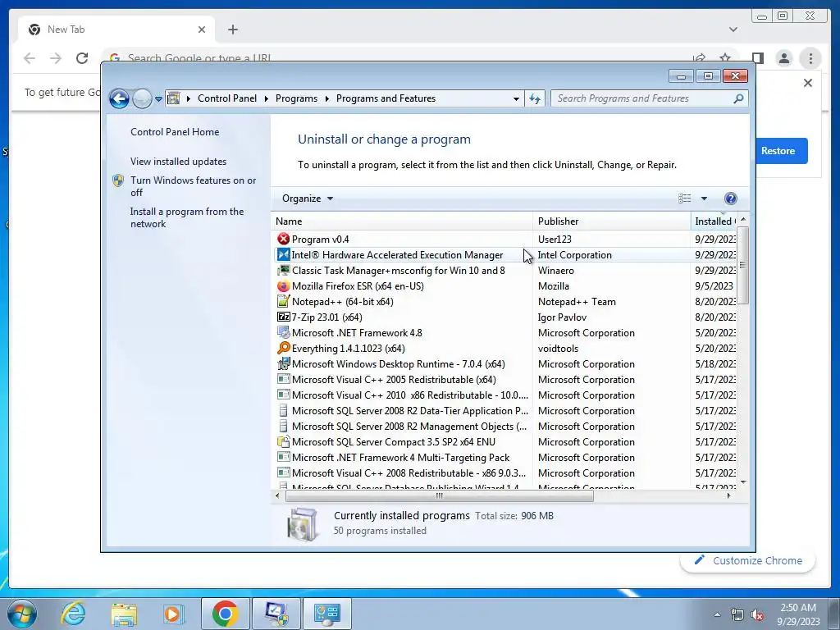Click the vertical scrollbar thumb of program list

click(742, 266)
